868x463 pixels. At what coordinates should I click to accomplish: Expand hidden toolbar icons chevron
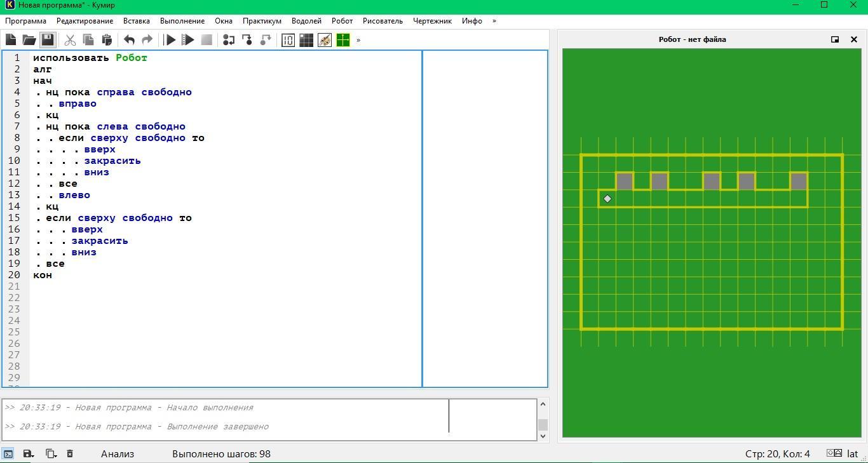coord(358,40)
